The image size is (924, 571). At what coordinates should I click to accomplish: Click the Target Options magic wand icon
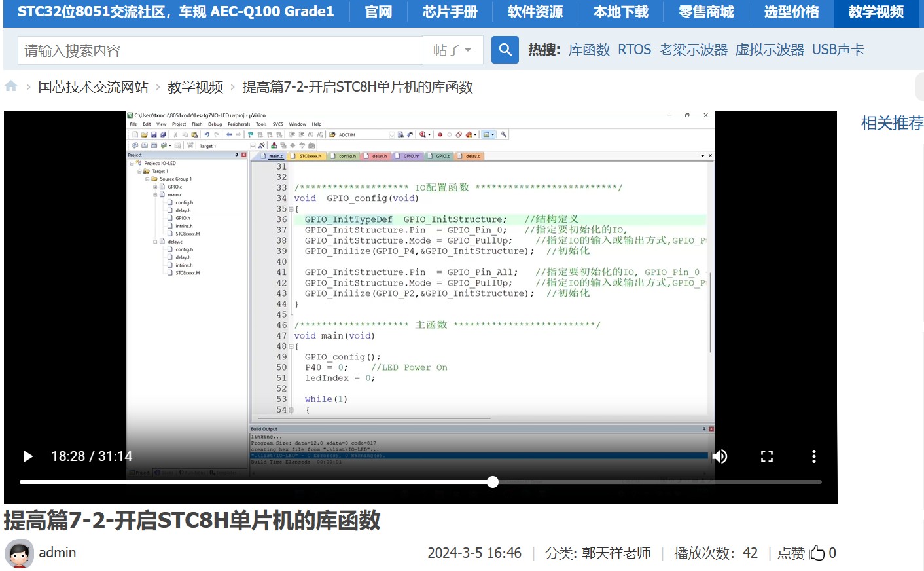262,145
